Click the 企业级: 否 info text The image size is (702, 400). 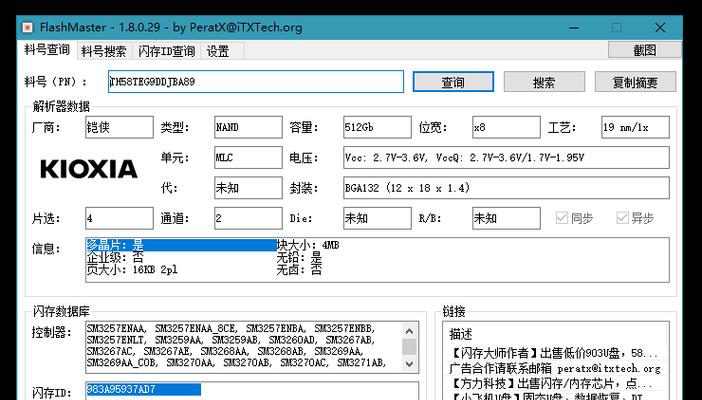pos(115,258)
